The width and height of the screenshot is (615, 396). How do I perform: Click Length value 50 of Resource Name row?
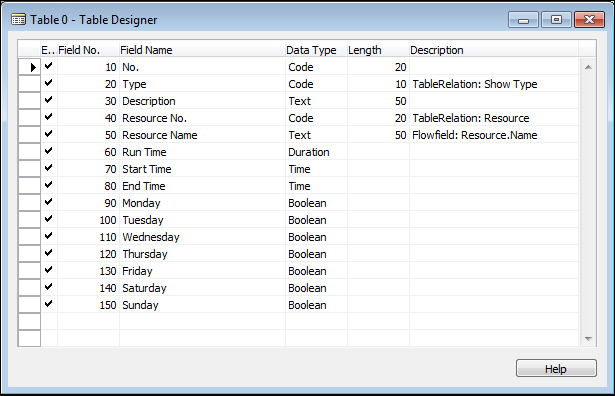click(x=378, y=134)
